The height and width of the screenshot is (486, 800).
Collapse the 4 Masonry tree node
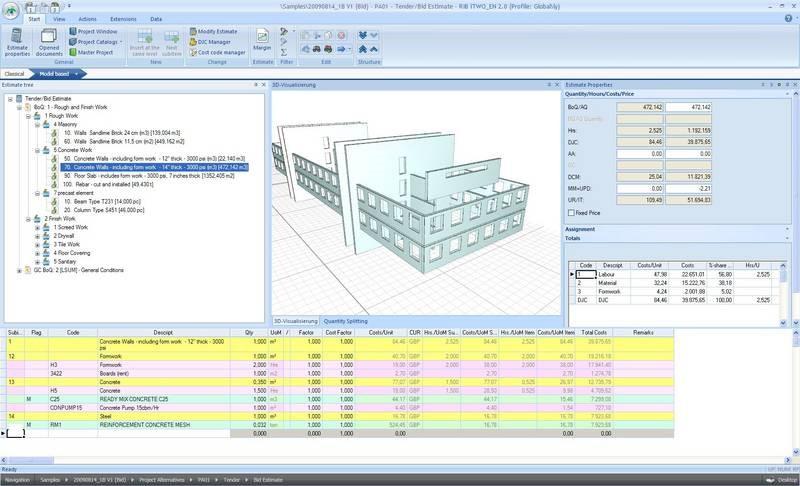[x=37, y=124]
